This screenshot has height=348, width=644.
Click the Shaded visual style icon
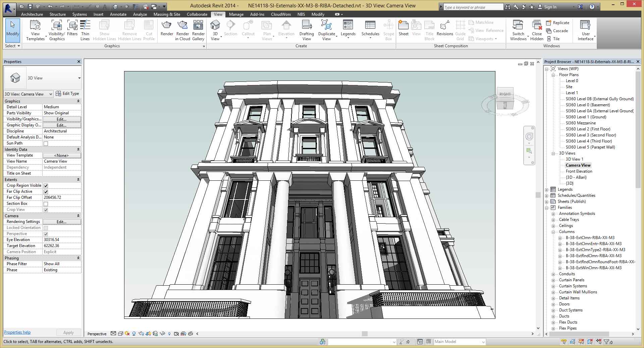[121, 334]
